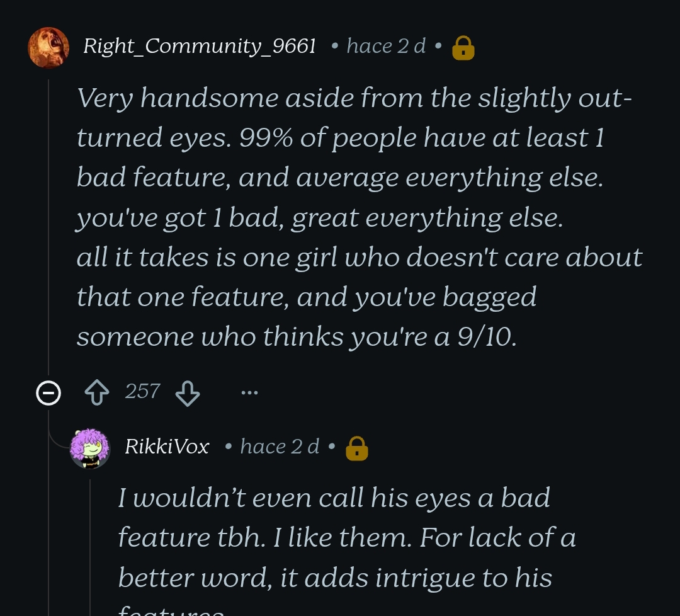Upvote Right_Community_9661's comment
This screenshot has height=616, width=680.
pos(97,394)
